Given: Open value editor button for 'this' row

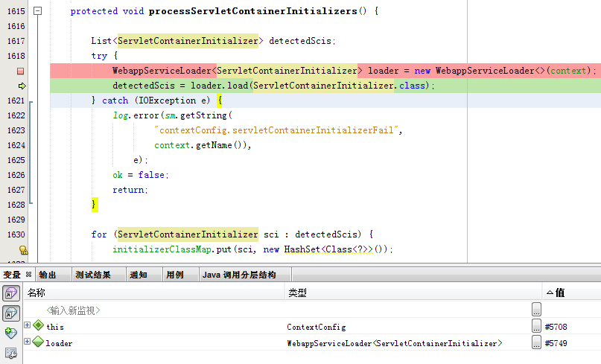Looking at the screenshot, I should [537, 326].
